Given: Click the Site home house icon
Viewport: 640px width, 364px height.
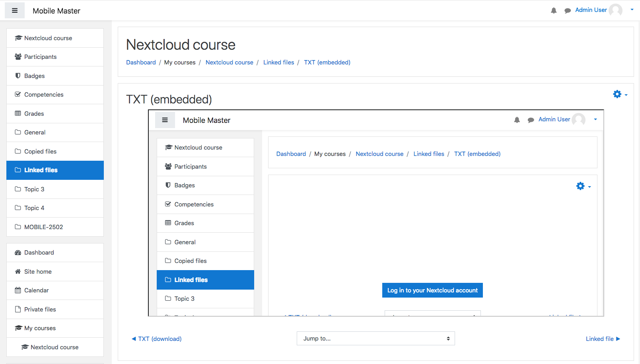Looking at the screenshot, I should click(x=18, y=271).
